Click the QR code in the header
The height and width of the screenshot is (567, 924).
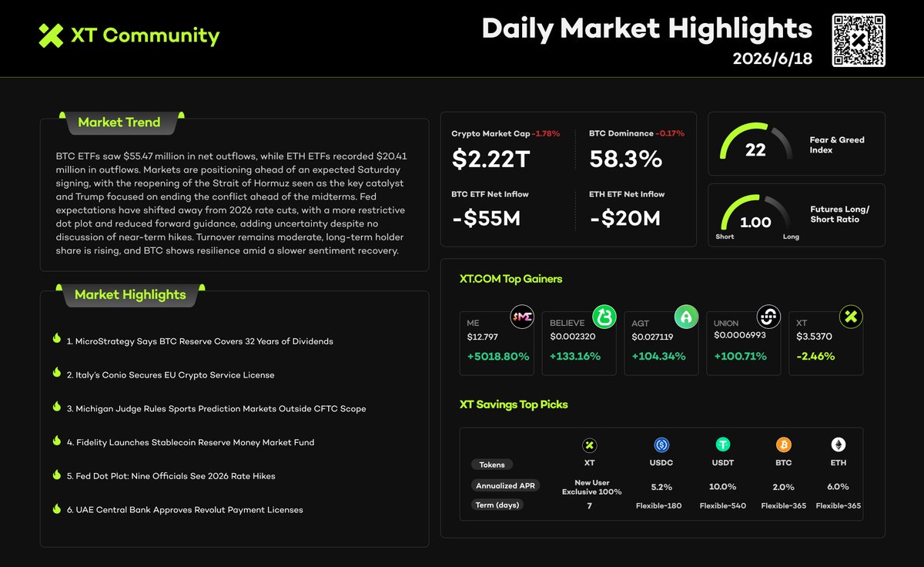859,41
